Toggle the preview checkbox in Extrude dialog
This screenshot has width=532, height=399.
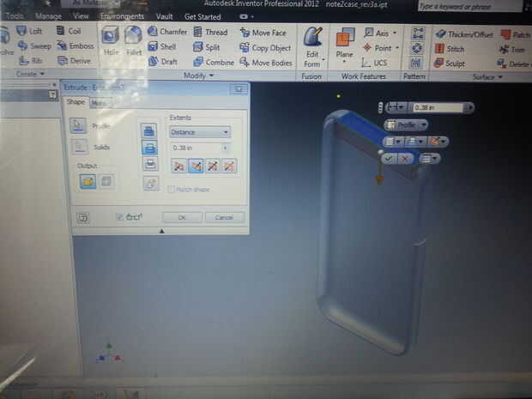118,217
